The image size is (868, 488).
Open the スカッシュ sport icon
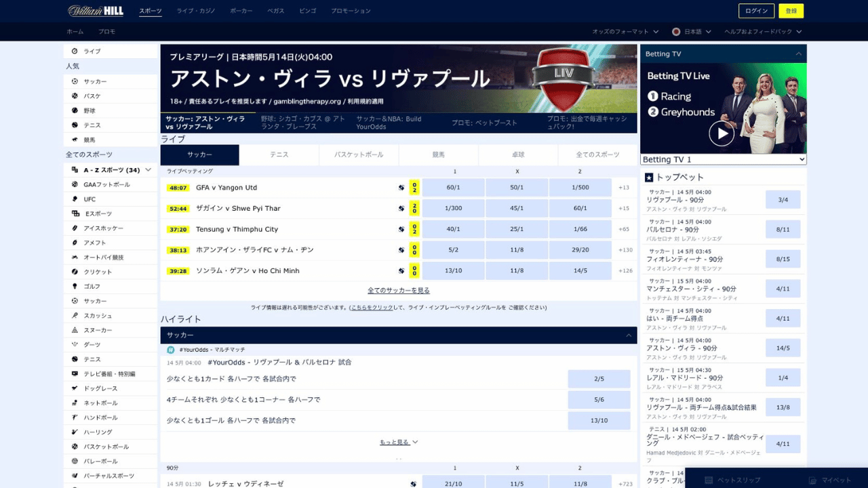point(75,316)
